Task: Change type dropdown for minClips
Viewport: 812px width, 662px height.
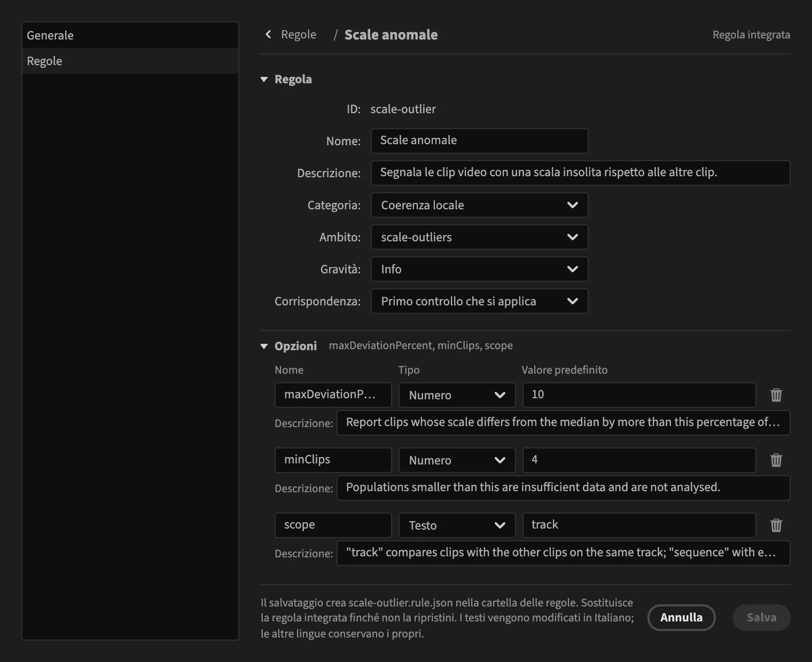Action: pos(457,460)
